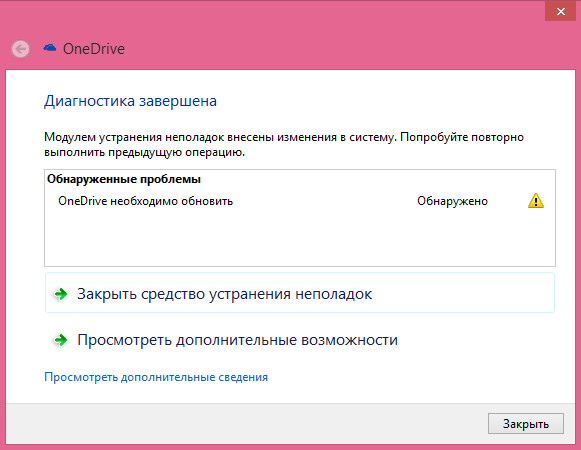
Task: Click the 'Модулем устранения неполадок' description text
Action: 284,145
